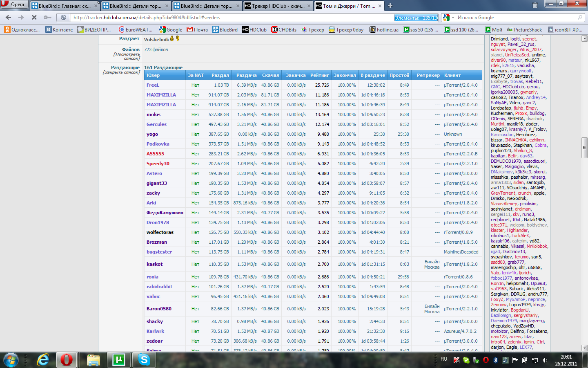Focus the address bar URL field

[233, 18]
